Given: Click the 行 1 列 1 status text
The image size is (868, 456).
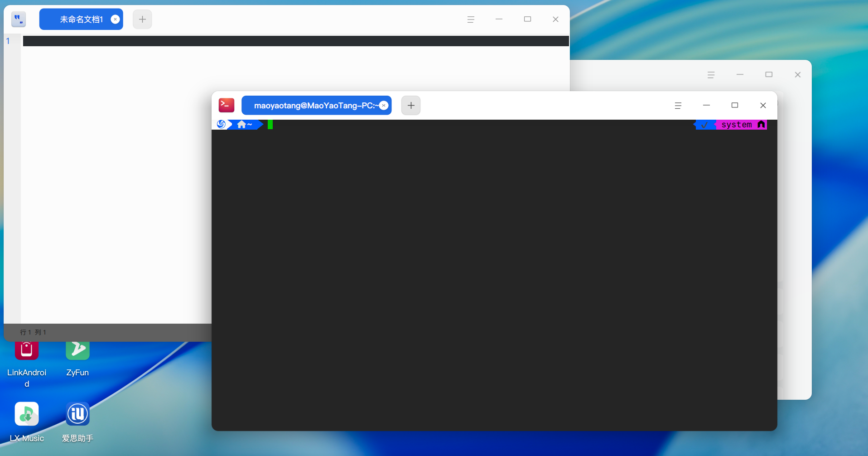Looking at the screenshot, I should tap(33, 332).
